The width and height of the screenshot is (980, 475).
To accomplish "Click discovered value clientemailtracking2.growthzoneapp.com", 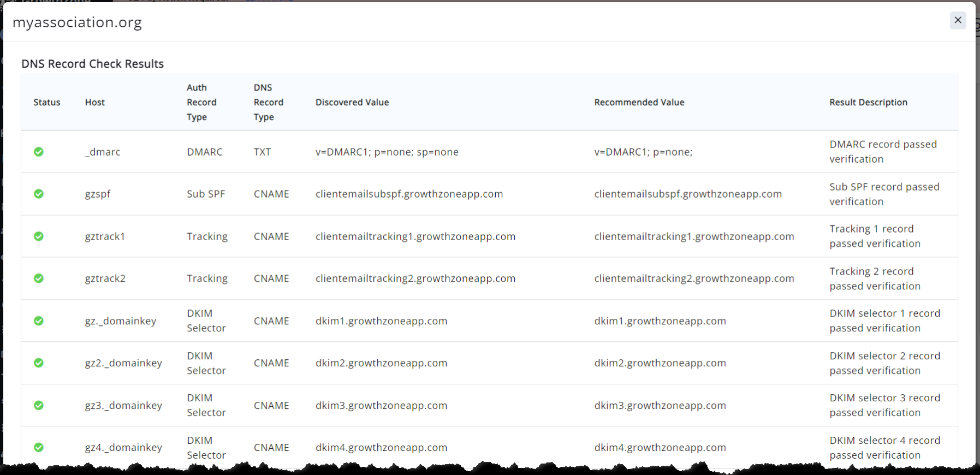I will click(415, 278).
